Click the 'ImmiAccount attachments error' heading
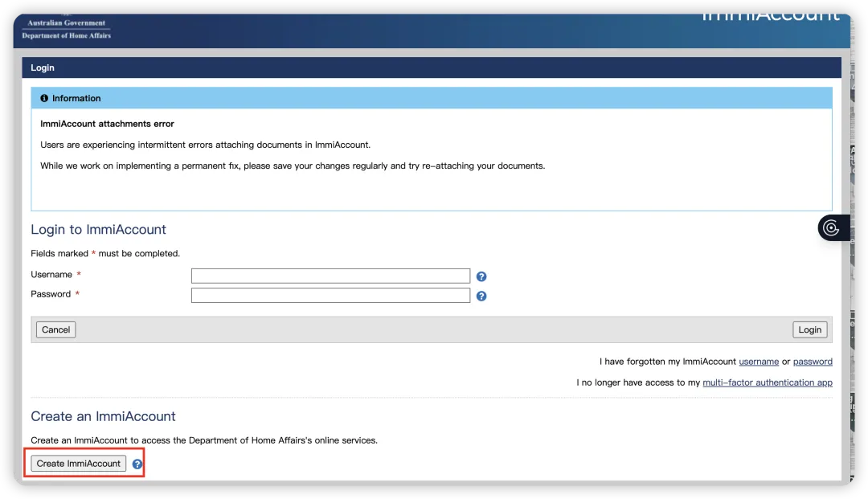The width and height of the screenshot is (868, 499). click(107, 124)
